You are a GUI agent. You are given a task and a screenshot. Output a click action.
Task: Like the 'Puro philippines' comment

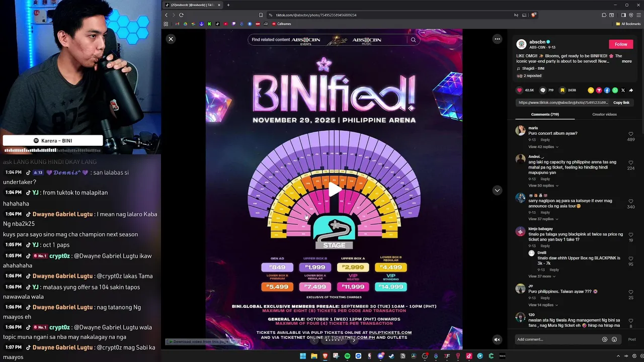click(630, 292)
